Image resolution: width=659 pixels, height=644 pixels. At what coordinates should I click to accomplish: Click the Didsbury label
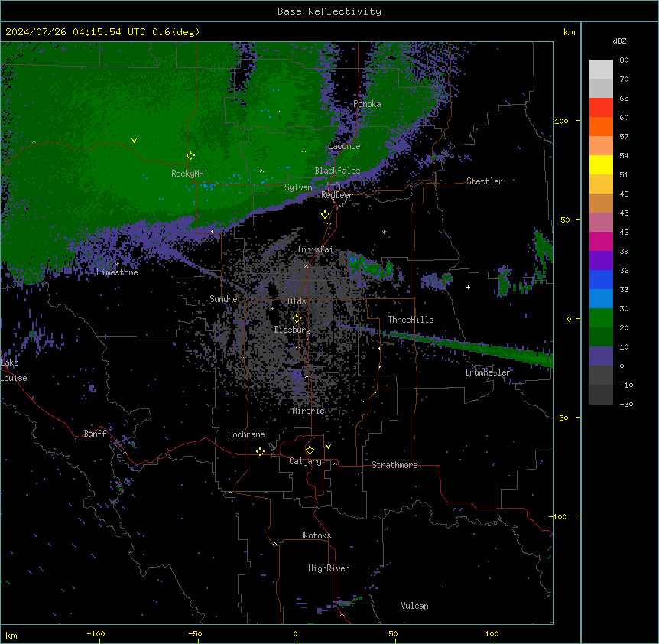pyautogui.click(x=293, y=330)
